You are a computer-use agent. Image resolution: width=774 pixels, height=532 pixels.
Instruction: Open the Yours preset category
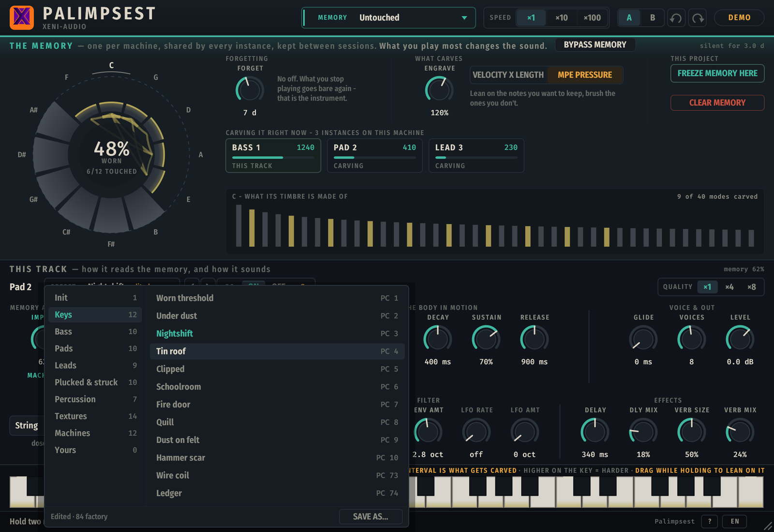click(95, 450)
